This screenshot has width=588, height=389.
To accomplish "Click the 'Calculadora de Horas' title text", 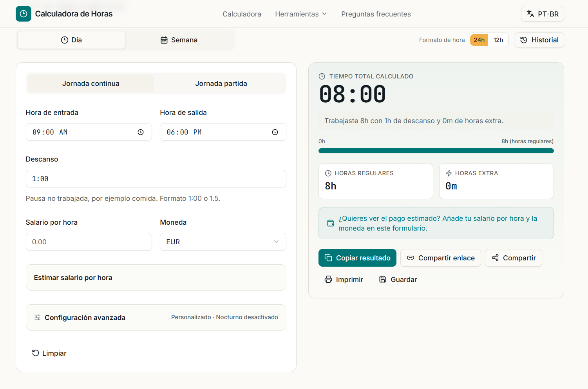I will pyautogui.click(x=74, y=14).
